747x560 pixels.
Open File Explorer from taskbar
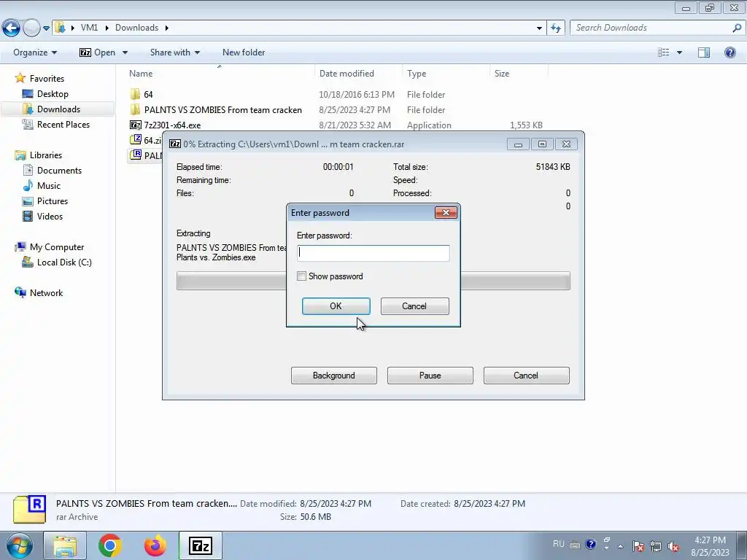(x=65, y=545)
